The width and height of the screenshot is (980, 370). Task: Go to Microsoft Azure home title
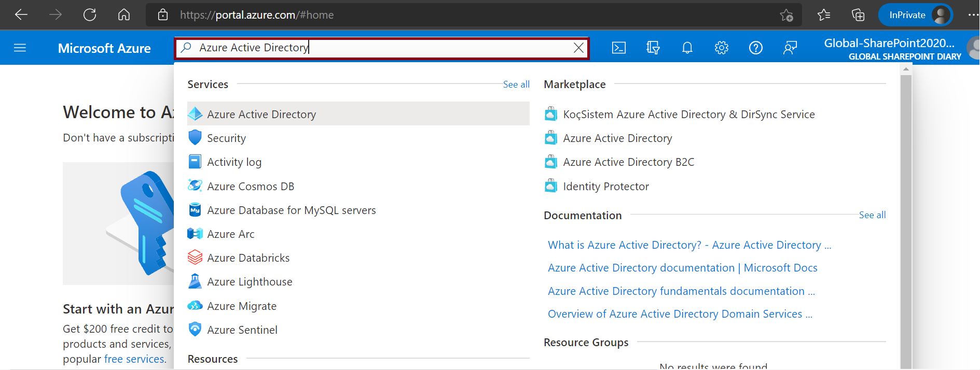coord(104,48)
